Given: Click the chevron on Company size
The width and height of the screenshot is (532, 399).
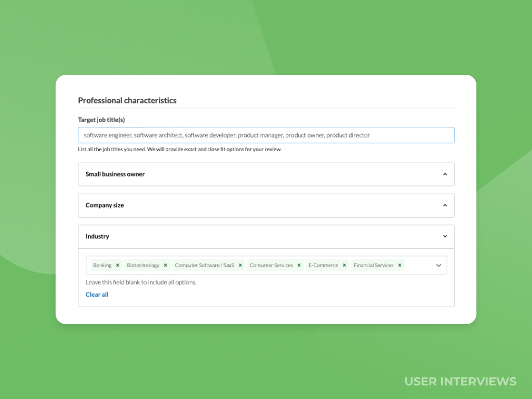Looking at the screenshot, I should pyautogui.click(x=445, y=205).
